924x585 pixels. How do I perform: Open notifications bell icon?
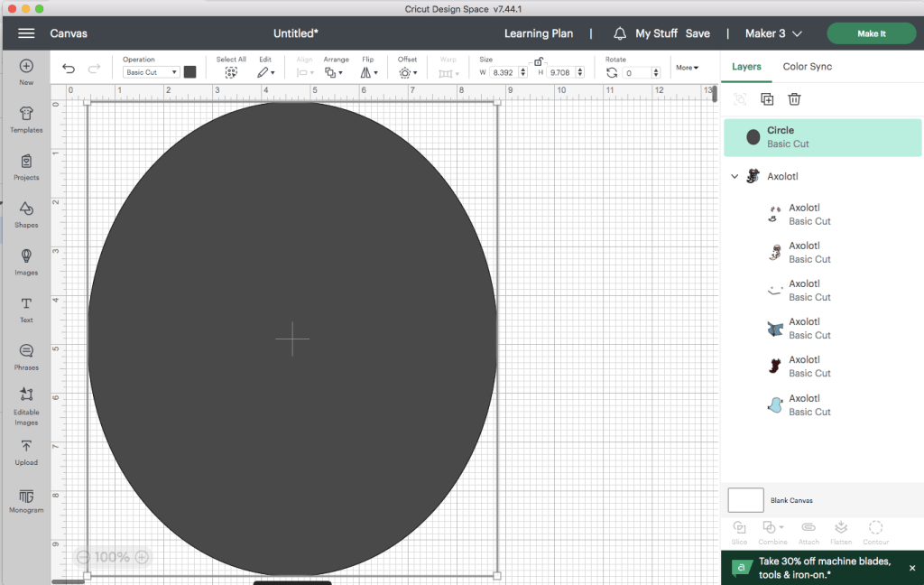(x=620, y=33)
